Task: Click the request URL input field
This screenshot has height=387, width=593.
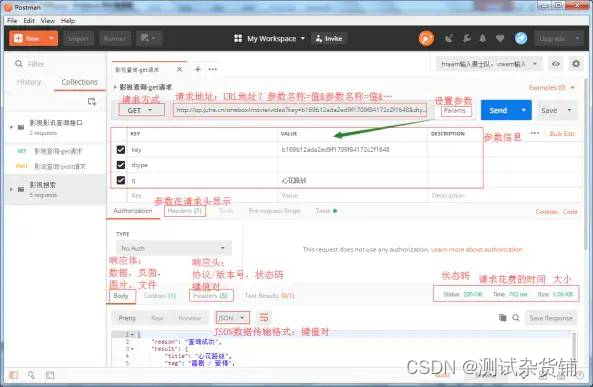Action: [x=300, y=110]
